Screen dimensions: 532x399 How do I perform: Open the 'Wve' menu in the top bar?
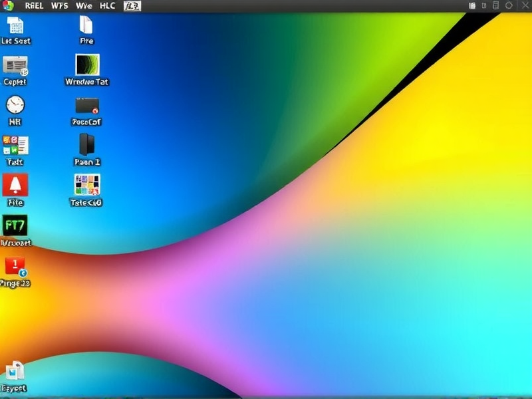(x=84, y=6)
